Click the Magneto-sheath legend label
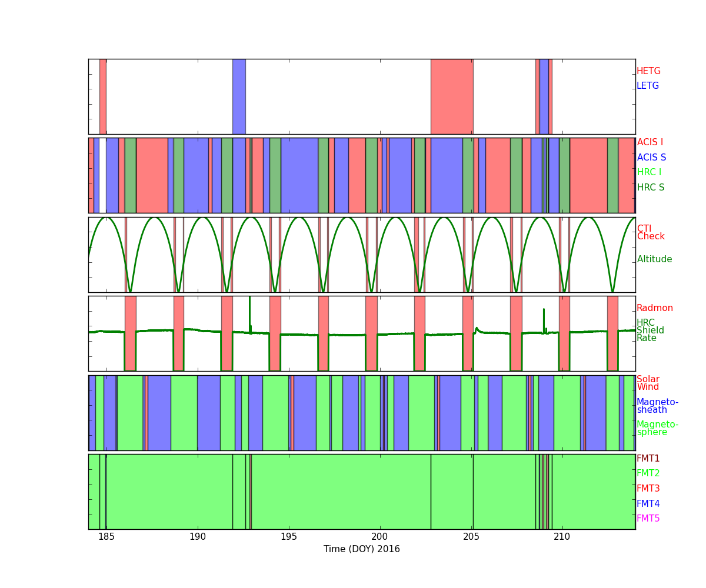Viewport: 706px width, 588px height. tap(657, 406)
